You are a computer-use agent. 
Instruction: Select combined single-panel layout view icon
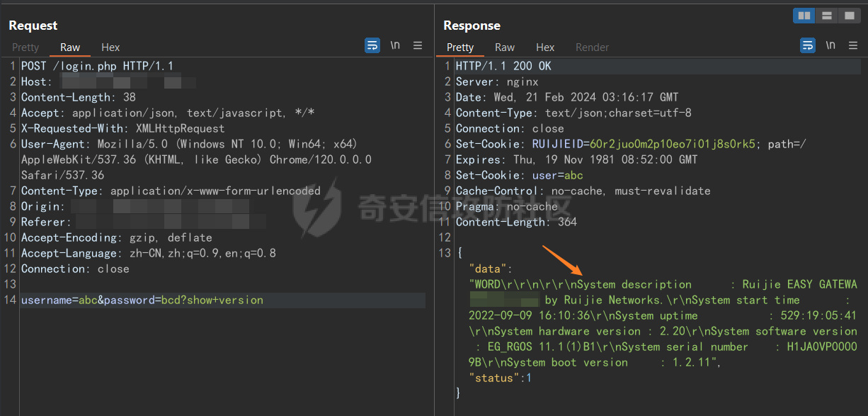click(x=848, y=15)
